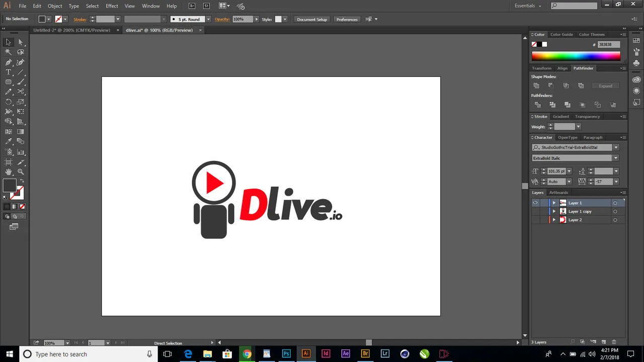Select the Lasso tool
644x362 pixels.
[21, 52]
